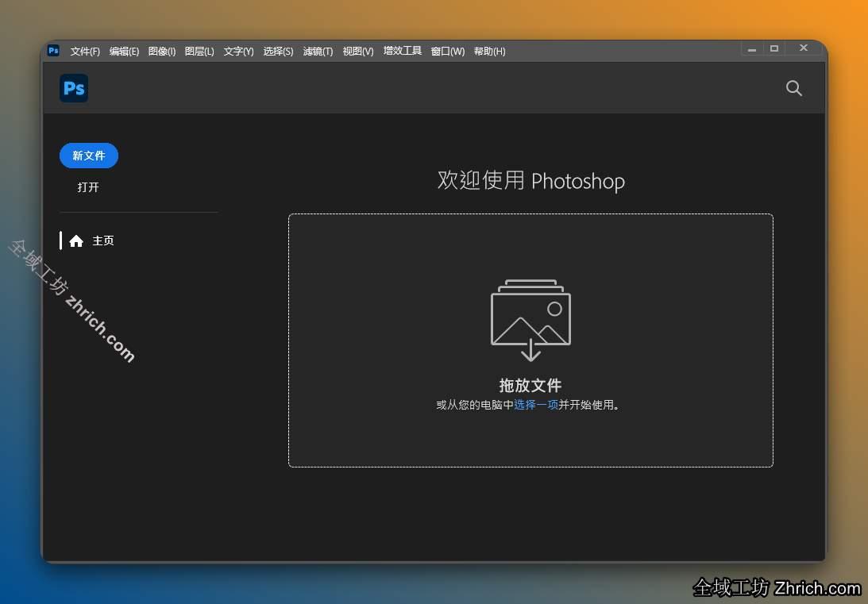Image resolution: width=868 pixels, height=604 pixels.
Task: Open the 选择(S) menu
Action: (278, 51)
